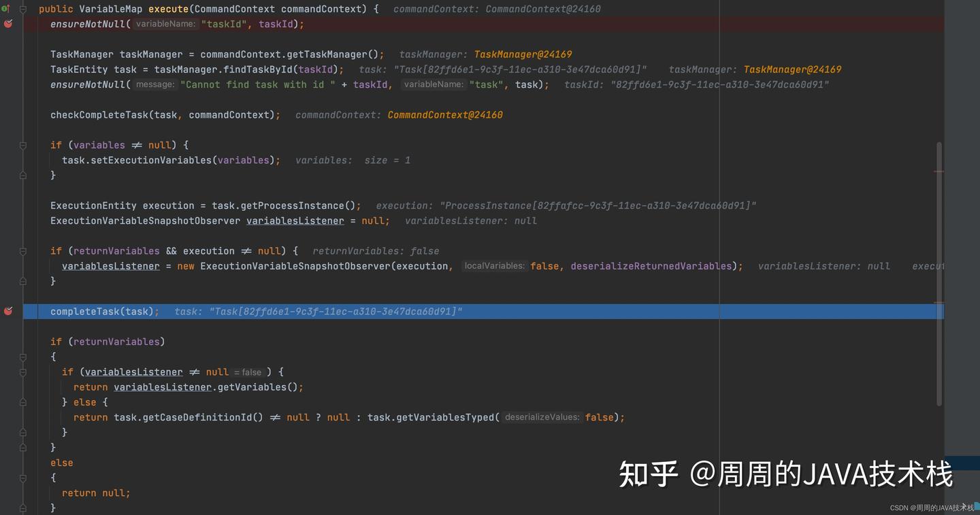Click the gutter arrow beside ExecutionEntity execution line
This screenshot has height=515, width=980.
point(22,205)
